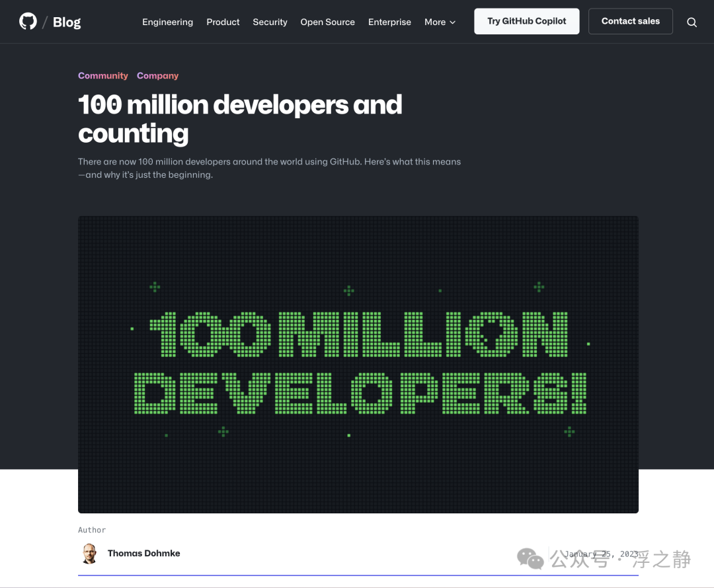This screenshot has width=714, height=588.
Task: Go to the Product section
Action: coord(223,22)
